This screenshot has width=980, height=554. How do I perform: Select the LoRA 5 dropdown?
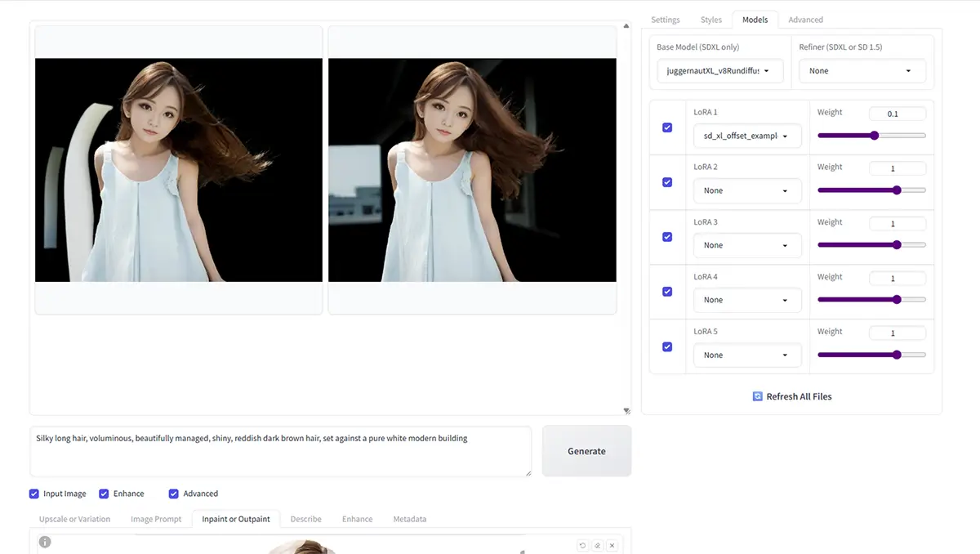pos(747,355)
